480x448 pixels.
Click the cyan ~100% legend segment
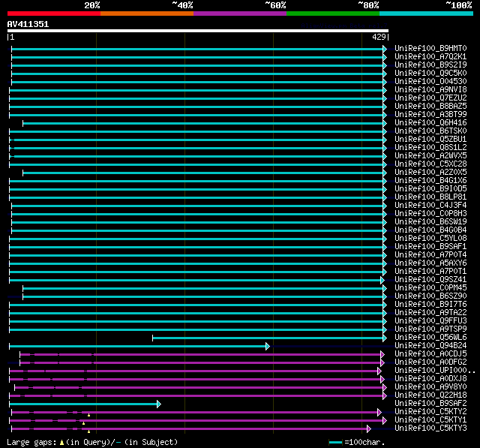click(x=427, y=14)
